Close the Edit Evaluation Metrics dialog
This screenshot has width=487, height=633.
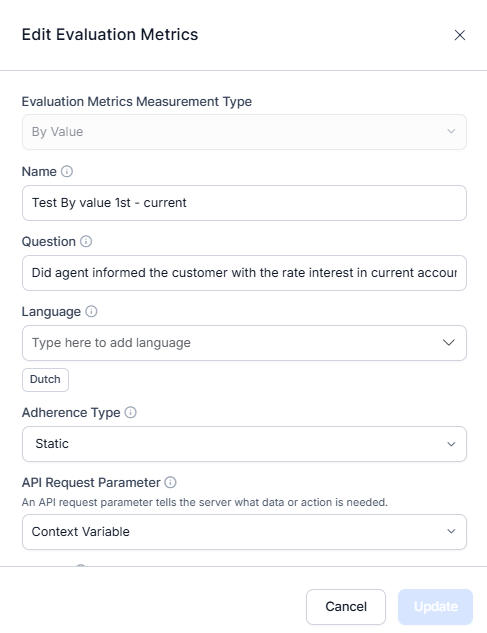460,35
